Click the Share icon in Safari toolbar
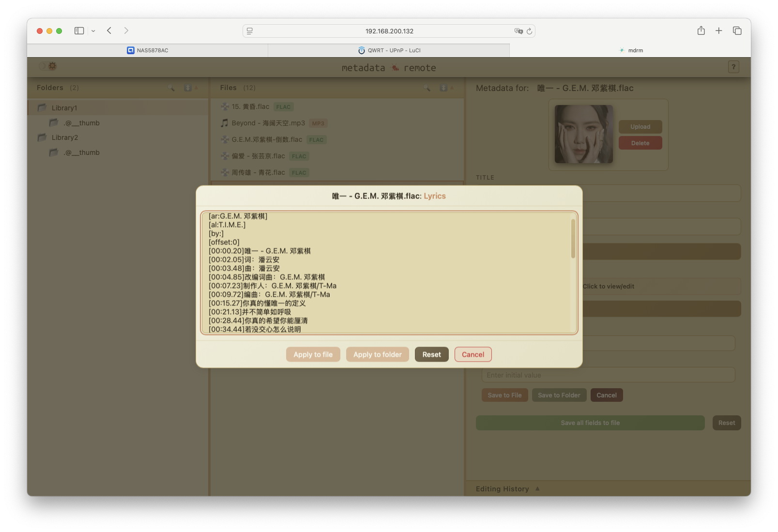The width and height of the screenshot is (778, 532). 701,30
